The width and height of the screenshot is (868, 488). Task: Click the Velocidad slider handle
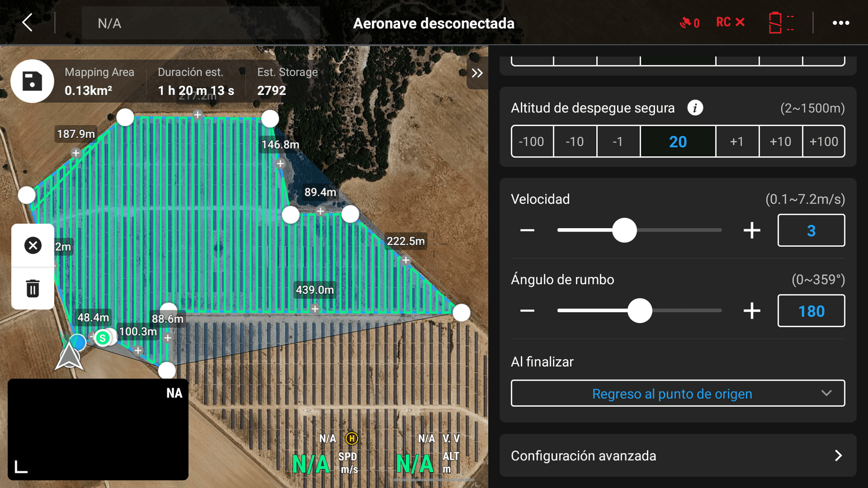(x=624, y=230)
